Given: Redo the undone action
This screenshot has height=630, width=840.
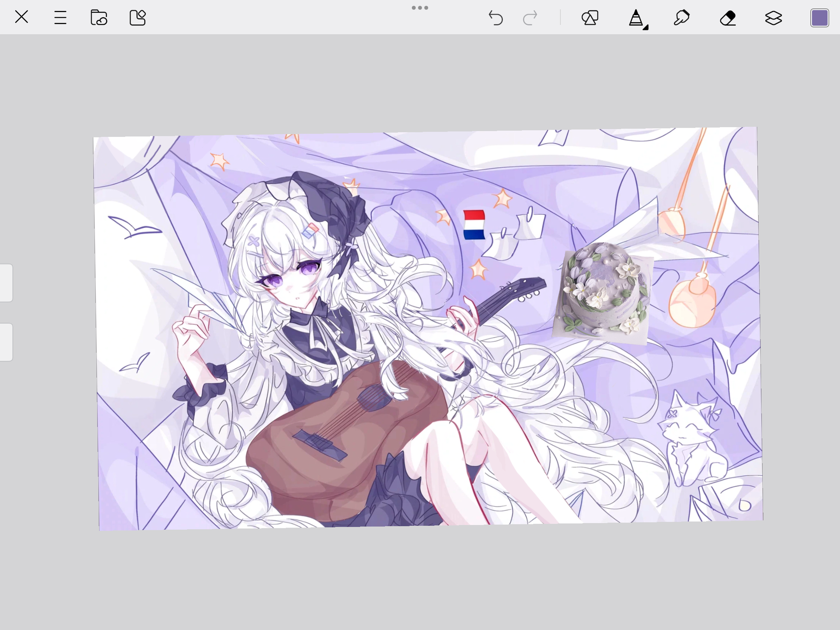Looking at the screenshot, I should 530,18.
